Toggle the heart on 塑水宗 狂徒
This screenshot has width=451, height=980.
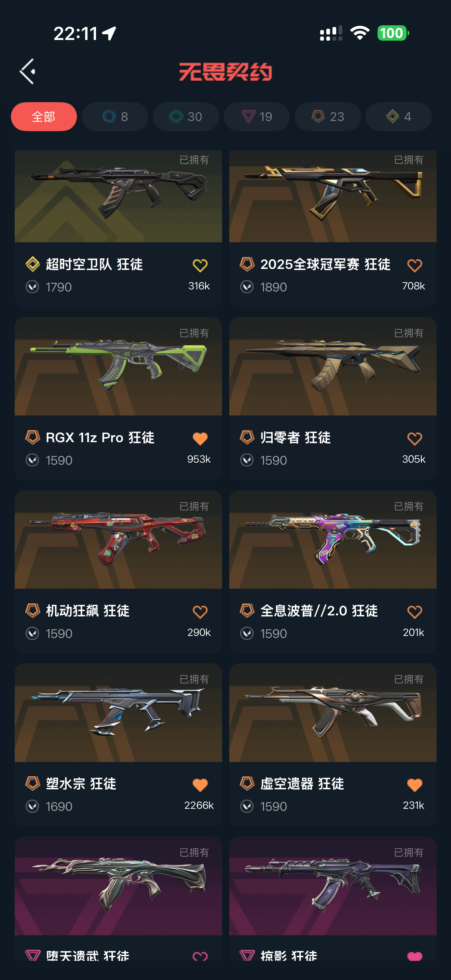[200, 785]
